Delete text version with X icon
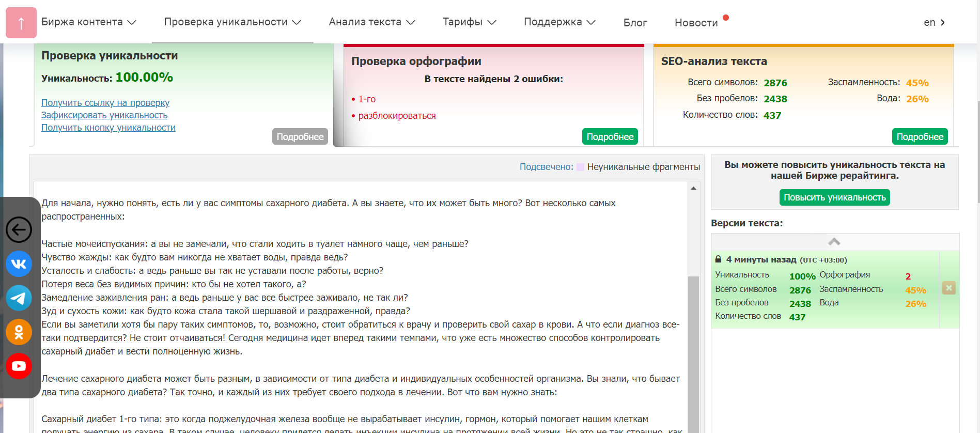The height and width of the screenshot is (433, 980). tap(948, 288)
